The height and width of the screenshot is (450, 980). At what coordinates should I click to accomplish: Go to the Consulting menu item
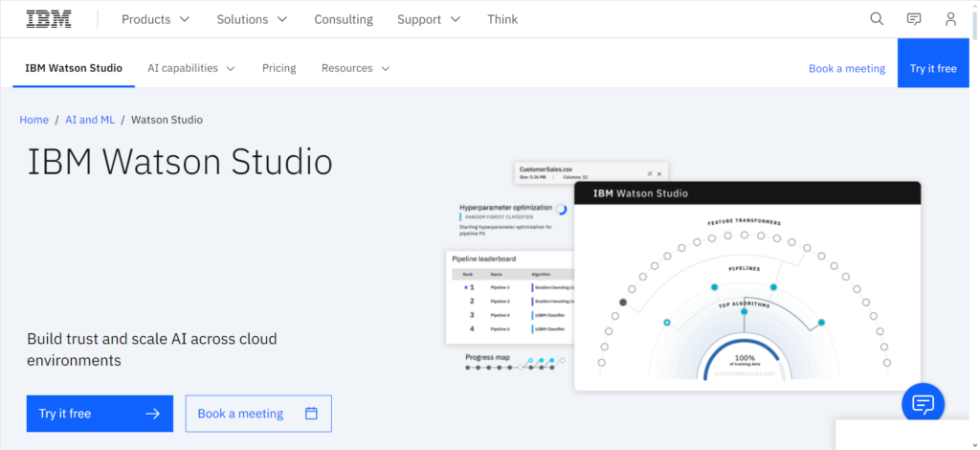(344, 19)
